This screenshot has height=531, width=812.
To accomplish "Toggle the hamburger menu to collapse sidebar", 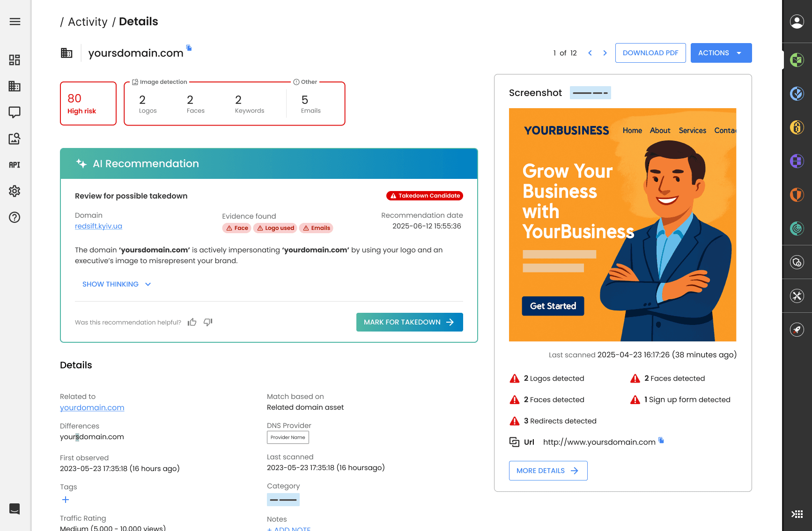I will pos(15,22).
